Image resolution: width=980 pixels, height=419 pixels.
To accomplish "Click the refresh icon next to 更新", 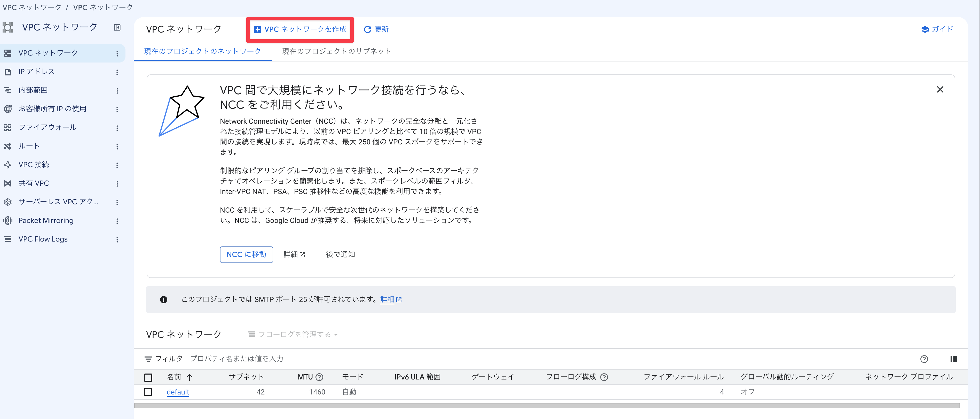I will (368, 30).
